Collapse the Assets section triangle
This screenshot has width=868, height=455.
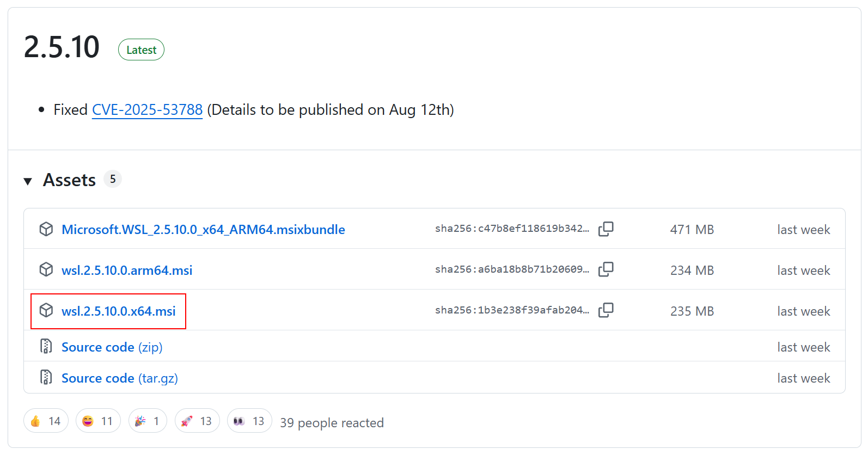(x=28, y=181)
